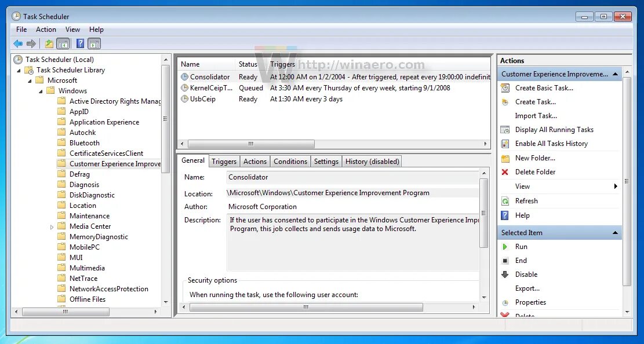
Task: Collapse the Windows folder node
Action: click(41, 91)
